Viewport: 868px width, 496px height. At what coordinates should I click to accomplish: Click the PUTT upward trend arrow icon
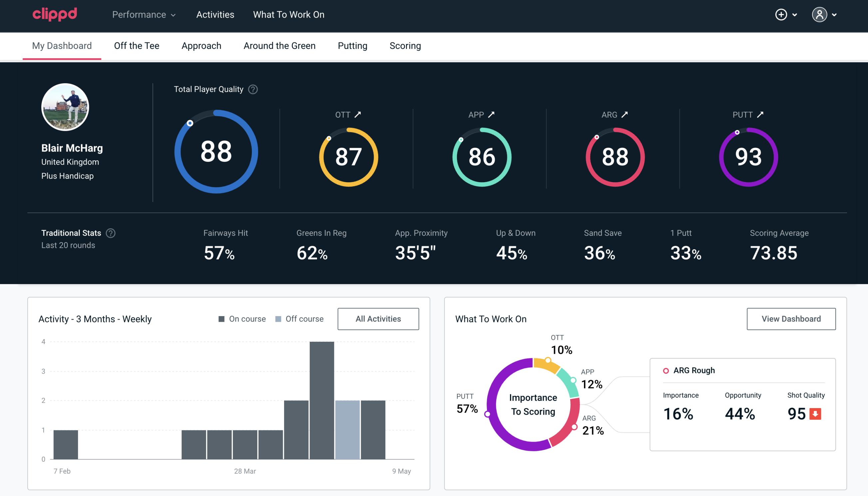click(761, 115)
